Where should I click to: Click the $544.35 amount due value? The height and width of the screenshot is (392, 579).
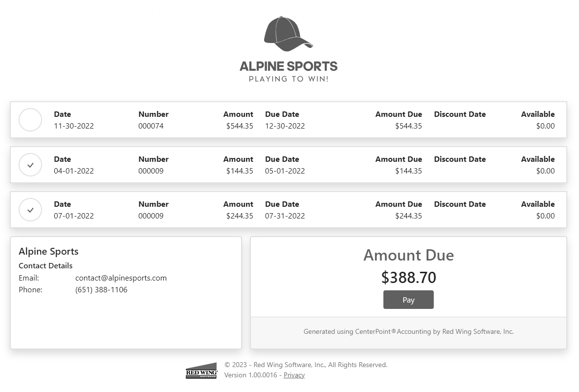point(408,126)
